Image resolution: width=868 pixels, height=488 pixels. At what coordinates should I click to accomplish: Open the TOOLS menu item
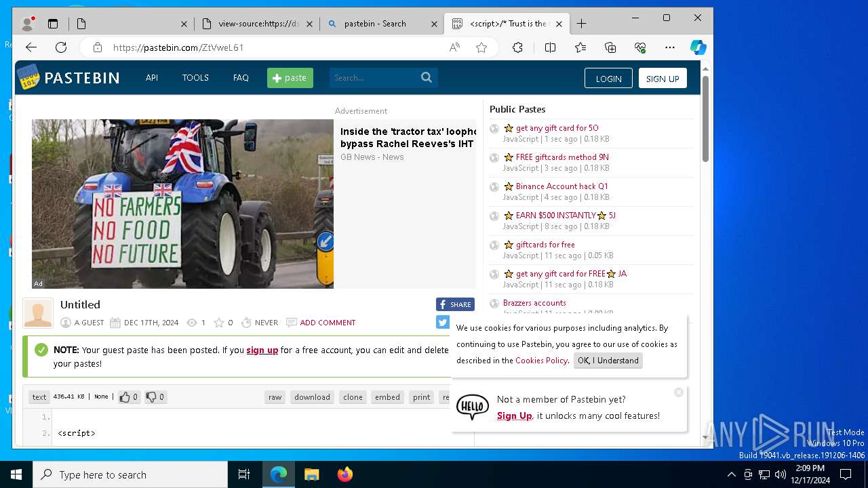195,77
